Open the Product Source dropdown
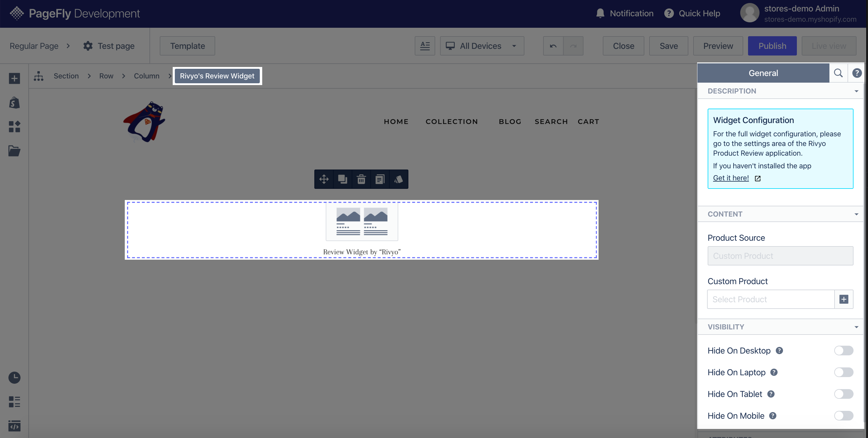868x438 pixels. [780, 256]
